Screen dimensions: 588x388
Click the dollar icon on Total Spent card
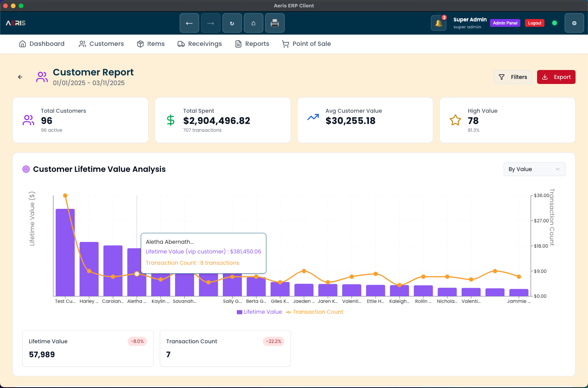(x=170, y=120)
